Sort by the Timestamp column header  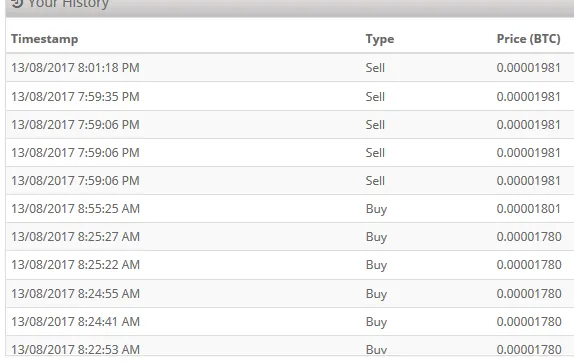click(44, 39)
